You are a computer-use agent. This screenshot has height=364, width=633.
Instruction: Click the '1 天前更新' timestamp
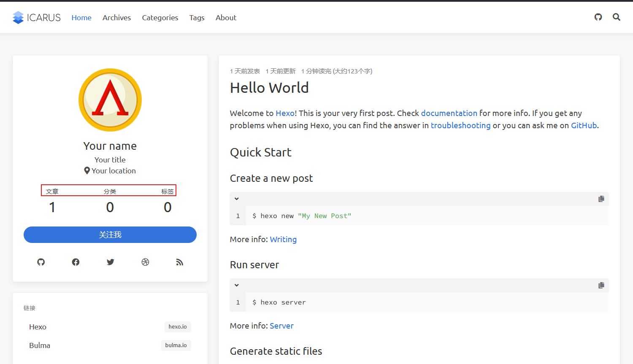pos(281,71)
